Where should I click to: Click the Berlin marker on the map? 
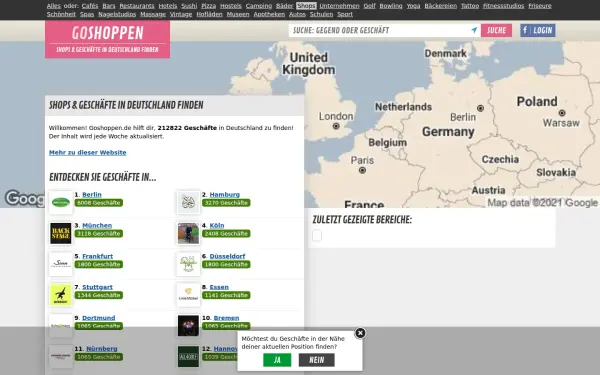[480, 108]
